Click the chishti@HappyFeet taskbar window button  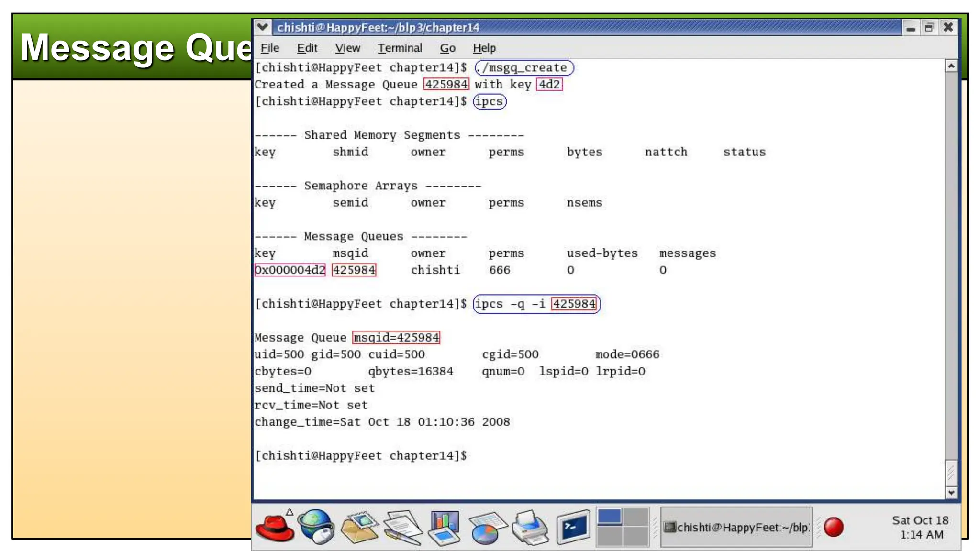click(736, 527)
